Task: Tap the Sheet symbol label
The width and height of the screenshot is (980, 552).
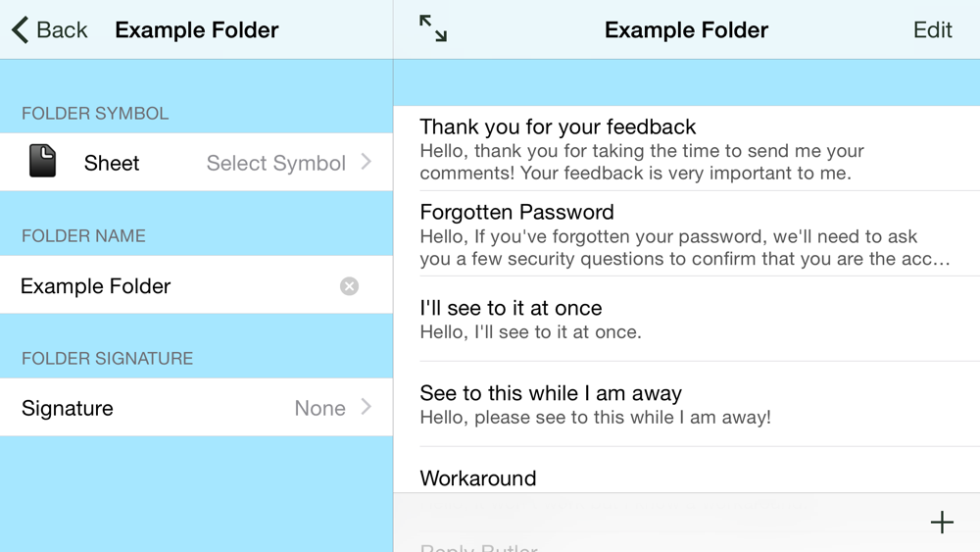Action: coord(112,163)
